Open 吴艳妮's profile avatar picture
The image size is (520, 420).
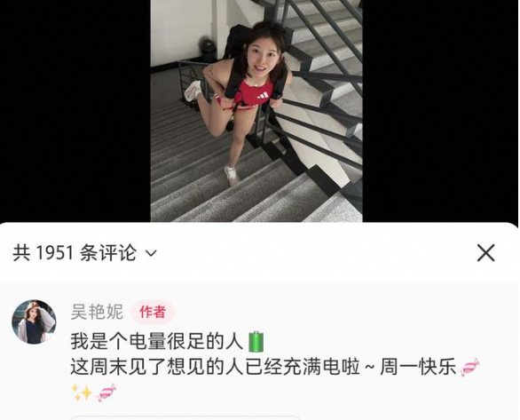(34, 321)
